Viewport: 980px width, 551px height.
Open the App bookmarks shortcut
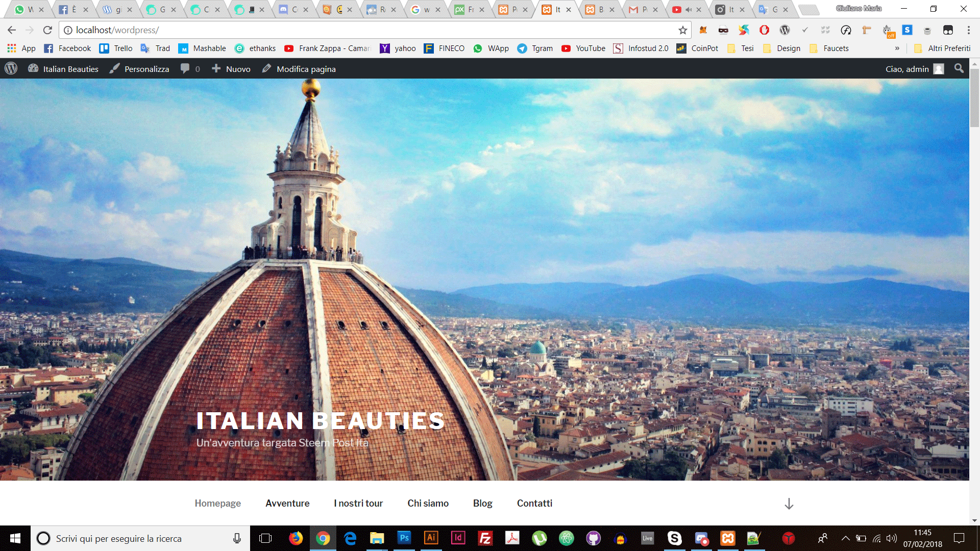pyautogui.click(x=21, y=48)
